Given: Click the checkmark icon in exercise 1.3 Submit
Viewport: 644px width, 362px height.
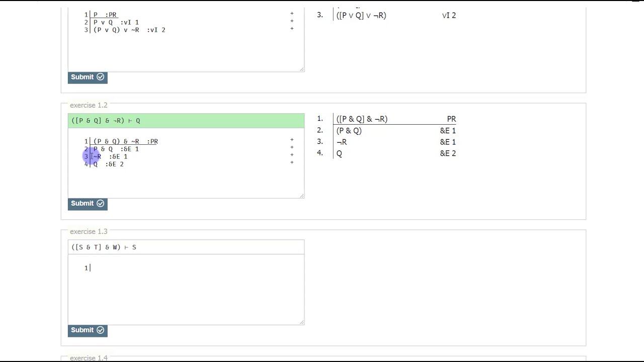Looking at the screenshot, I should pos(100,330).
